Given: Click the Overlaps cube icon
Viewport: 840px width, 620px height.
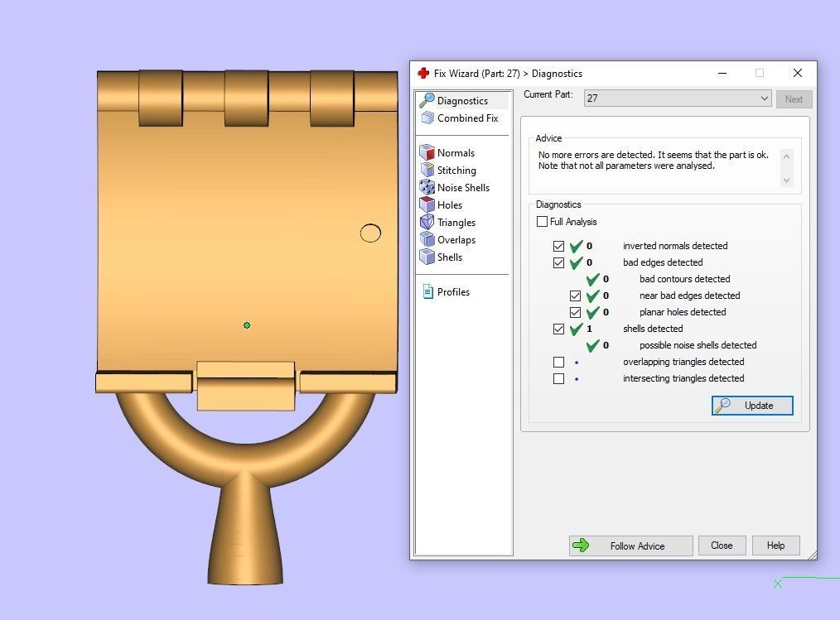Looking at the screenshot, I should click(427, 239).
